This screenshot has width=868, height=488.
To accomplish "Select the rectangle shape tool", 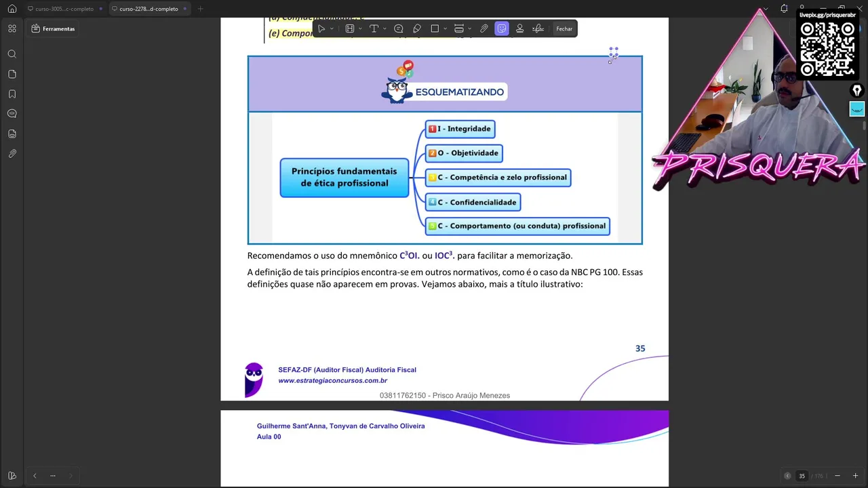I will (435, 28).
